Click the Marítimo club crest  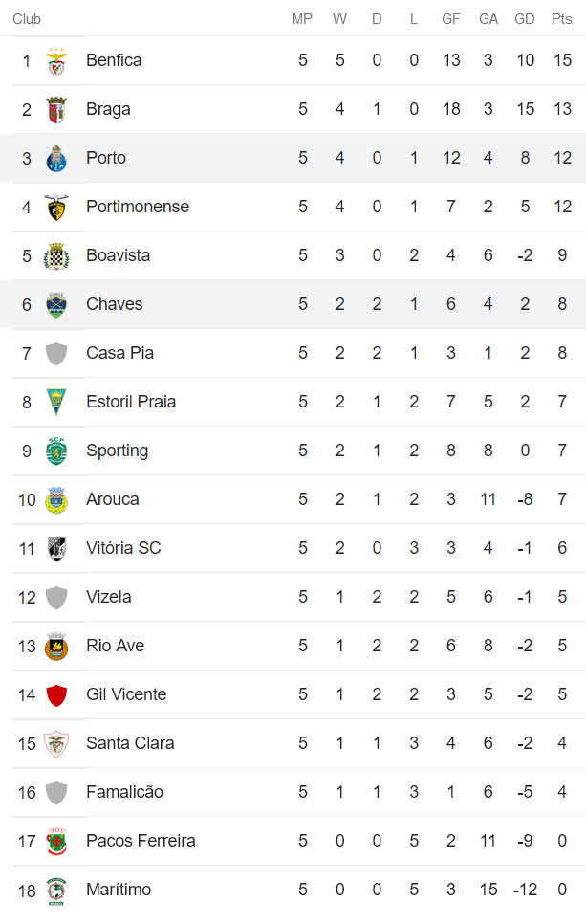[56, 891]
